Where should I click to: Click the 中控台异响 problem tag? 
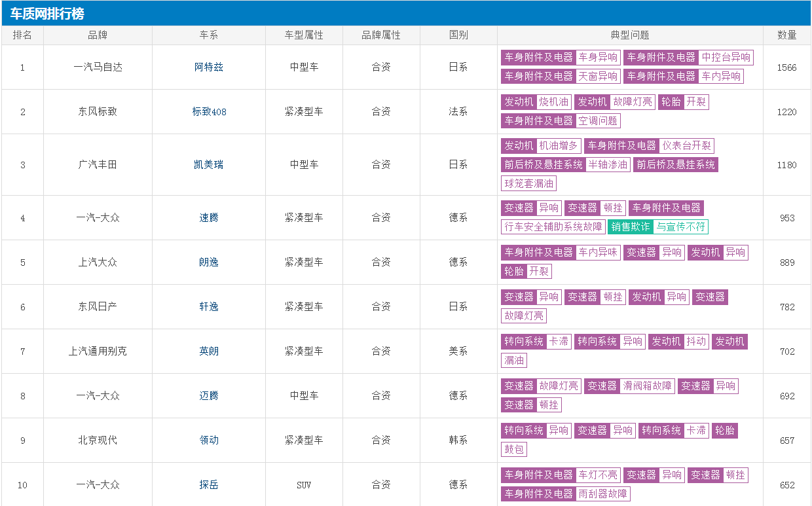point(726,58)
